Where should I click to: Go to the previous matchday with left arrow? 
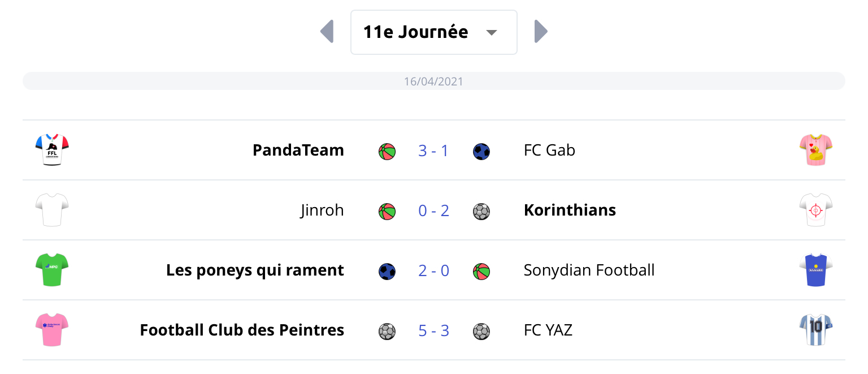[327, 32]
